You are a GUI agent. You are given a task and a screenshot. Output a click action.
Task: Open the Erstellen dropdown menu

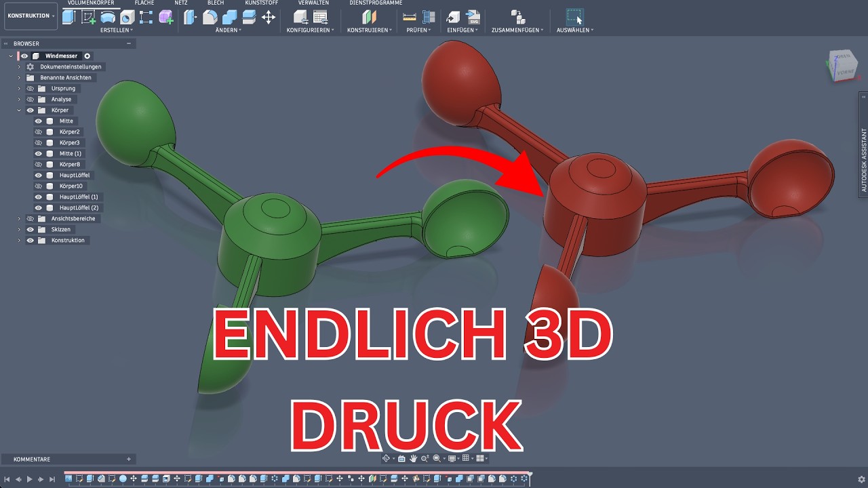(x=117, y=30)
